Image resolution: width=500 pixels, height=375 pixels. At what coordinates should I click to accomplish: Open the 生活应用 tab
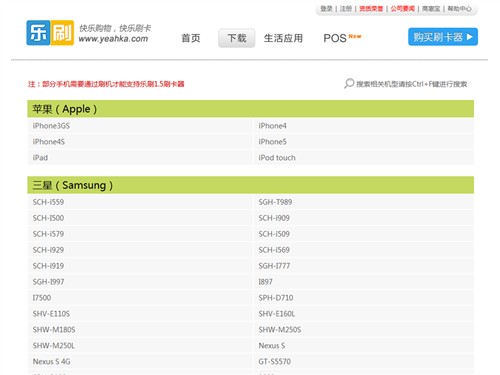click(283, 38)
